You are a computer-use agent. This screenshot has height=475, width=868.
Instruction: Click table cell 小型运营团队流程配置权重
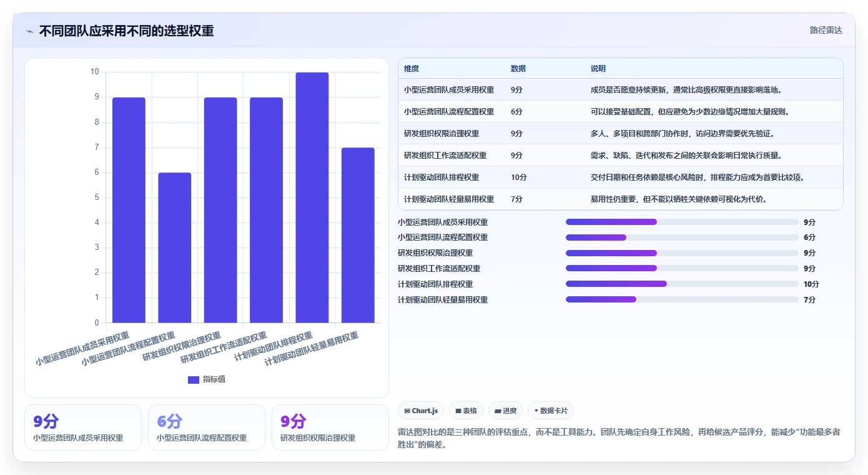pos(449,112)
